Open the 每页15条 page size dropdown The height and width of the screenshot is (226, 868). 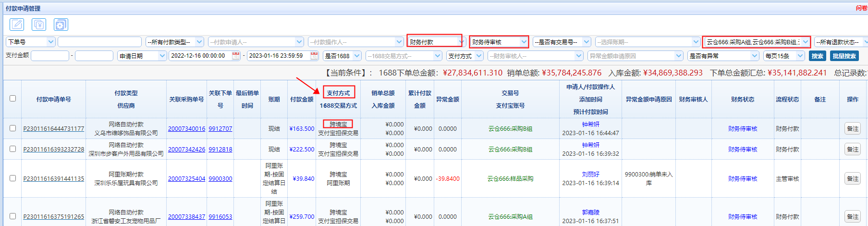(784, 56)
